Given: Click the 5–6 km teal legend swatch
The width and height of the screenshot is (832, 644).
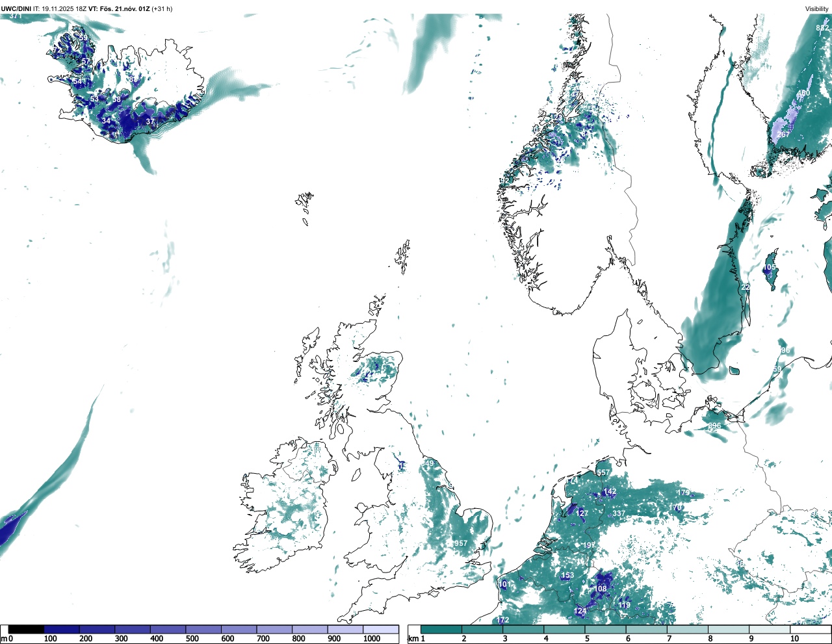Looking at the screenshot, I should coord(606,630).
